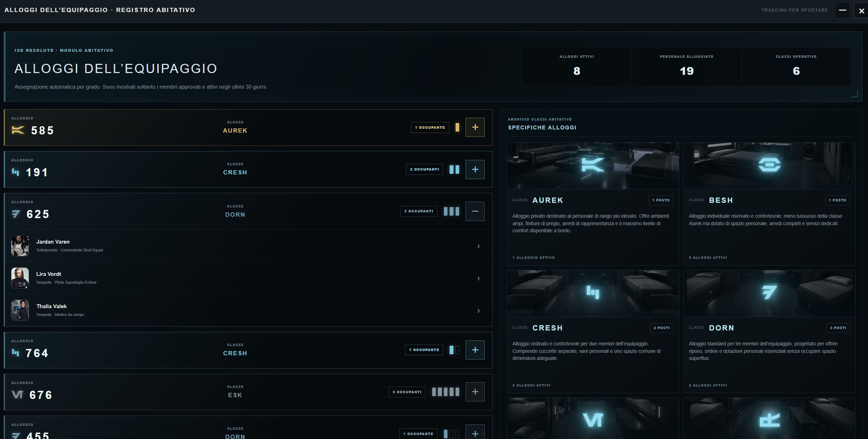Select the Lira Vordt name text

pyautogui.click(x=49, y=274)
